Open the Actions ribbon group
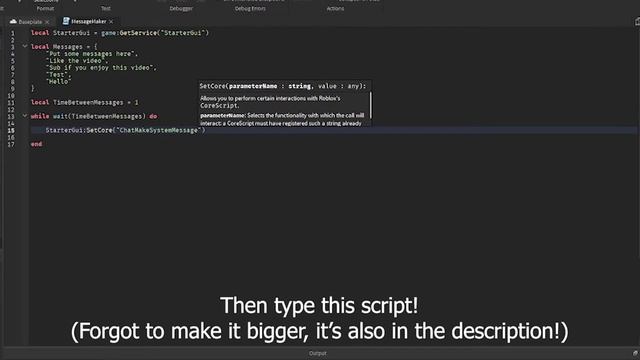Screen dimensions: 640x360 pos(335,9)
